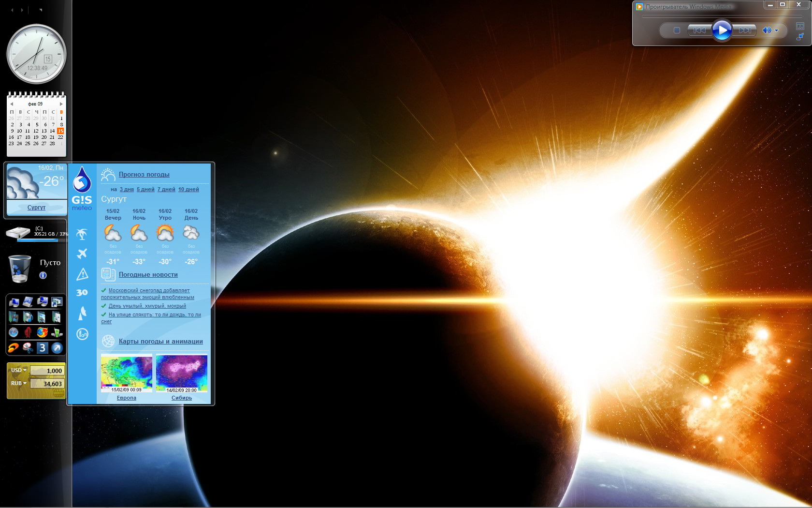The height and width of the screenshot is (508, 812).
Task: Open the satellite dish radar icon in Gismeteo
Action: coord(82,314)
